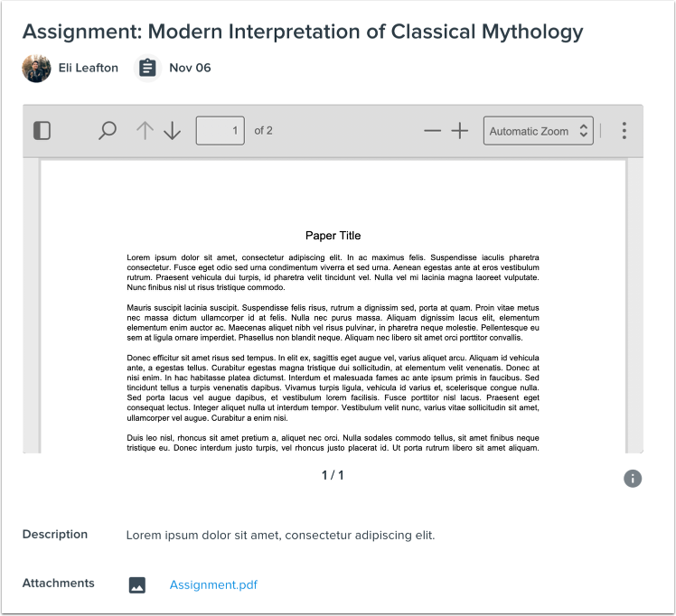
Task: Click the "of 2" page count text
Action: 263,131
